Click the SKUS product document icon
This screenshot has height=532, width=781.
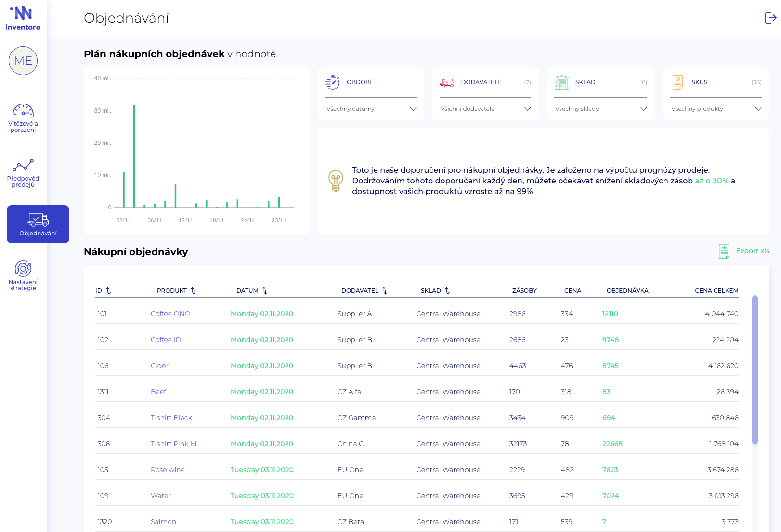tap(677, 82)
